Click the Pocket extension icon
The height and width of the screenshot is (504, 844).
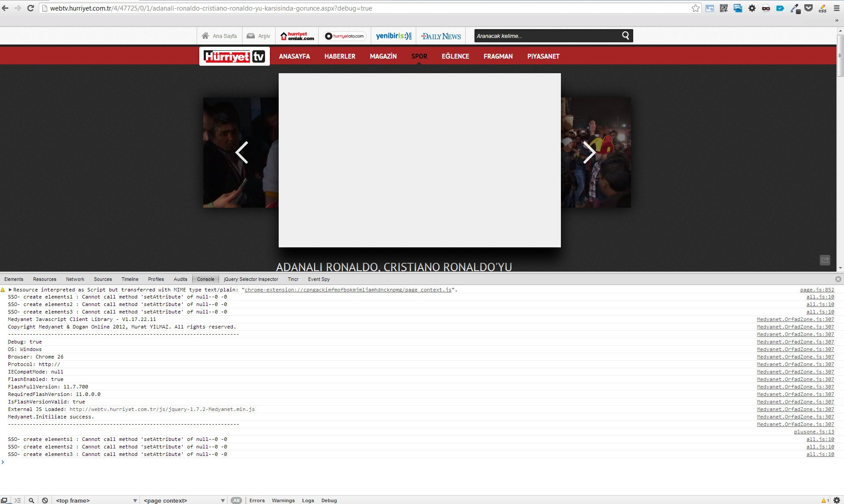[x=808, y=8]
